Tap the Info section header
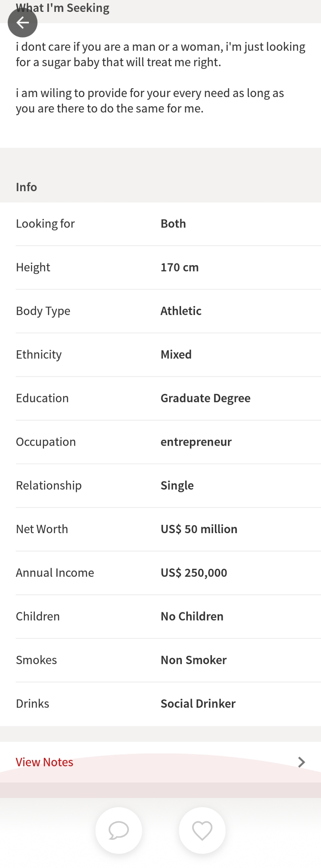 (27, 187)
